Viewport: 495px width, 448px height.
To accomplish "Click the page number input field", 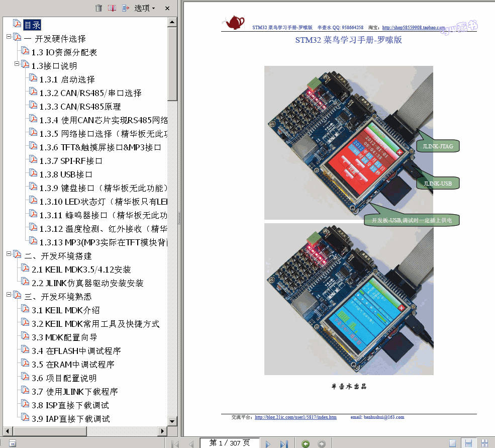I will coord(230,443).
